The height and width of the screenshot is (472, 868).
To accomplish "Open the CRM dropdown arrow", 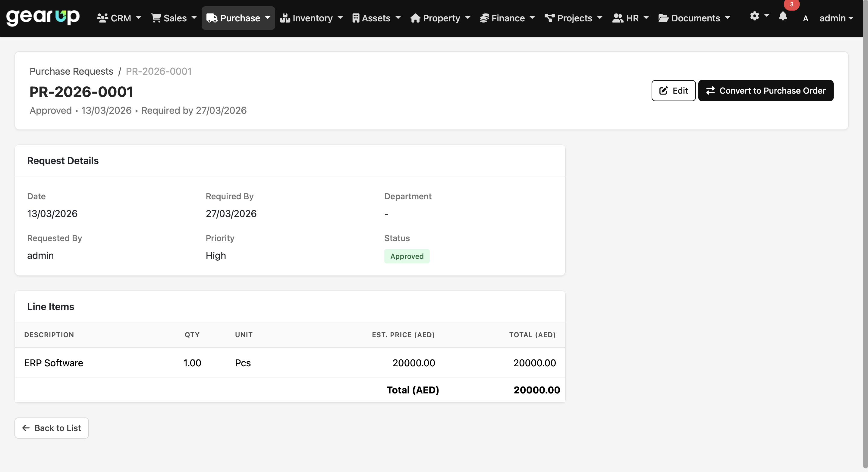I will (139, 18).
